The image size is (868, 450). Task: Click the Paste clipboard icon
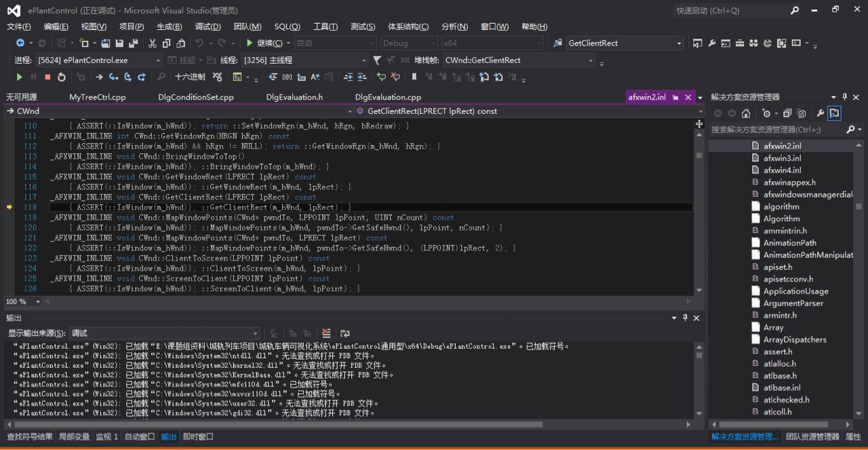click(x=181, y=43)
